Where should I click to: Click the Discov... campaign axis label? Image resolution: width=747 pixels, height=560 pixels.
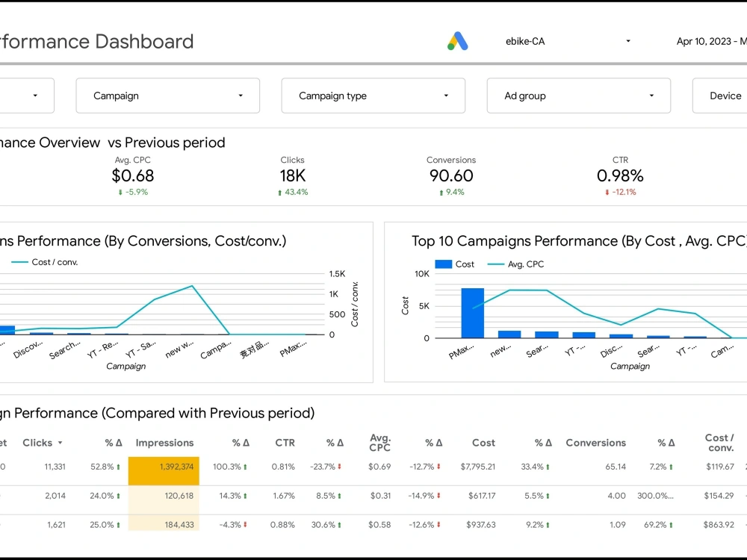28,349
